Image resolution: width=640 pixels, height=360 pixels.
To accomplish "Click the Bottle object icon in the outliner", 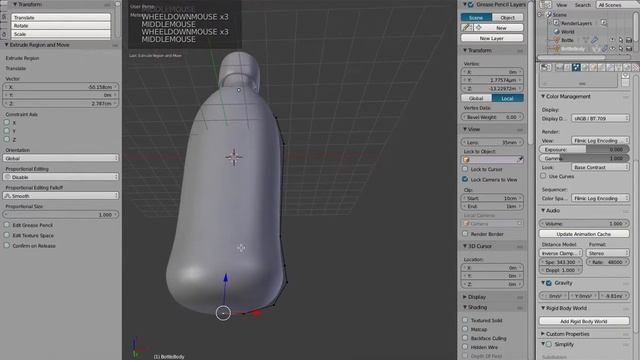I will (x=556, y=40).
